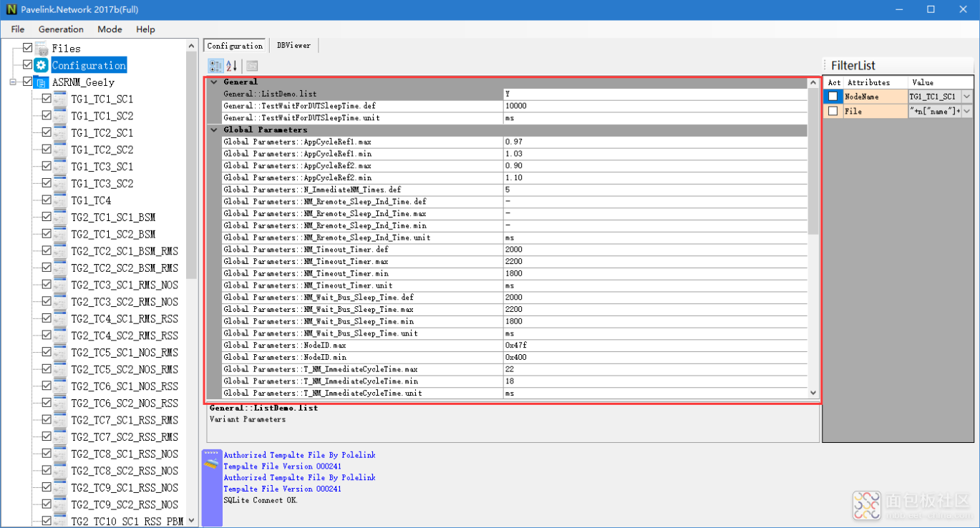
Task: Click the Files printer icon in tree
Action: tap(42, 48)
